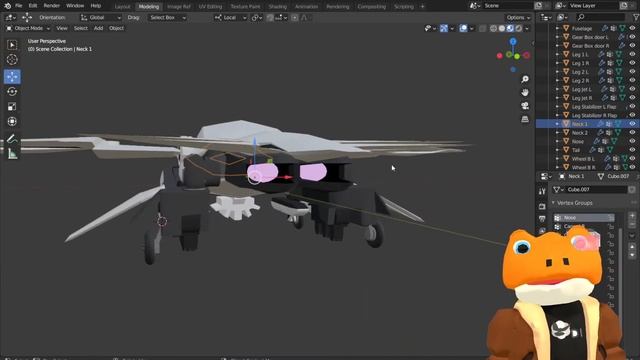The height and width of the screenshot is (360, 640).
Task: Open the viewport Select menu
Action: tap(80, 28)
